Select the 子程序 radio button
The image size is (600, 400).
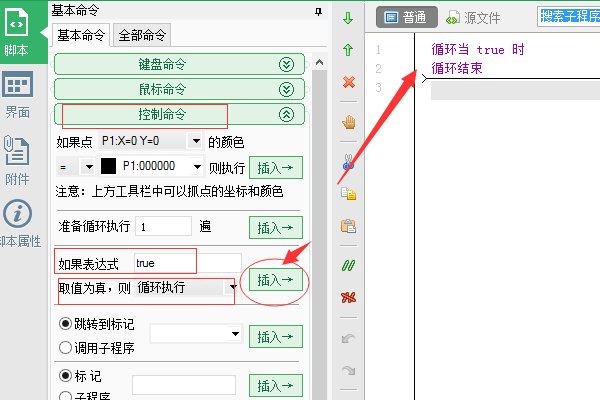[65, 397]
